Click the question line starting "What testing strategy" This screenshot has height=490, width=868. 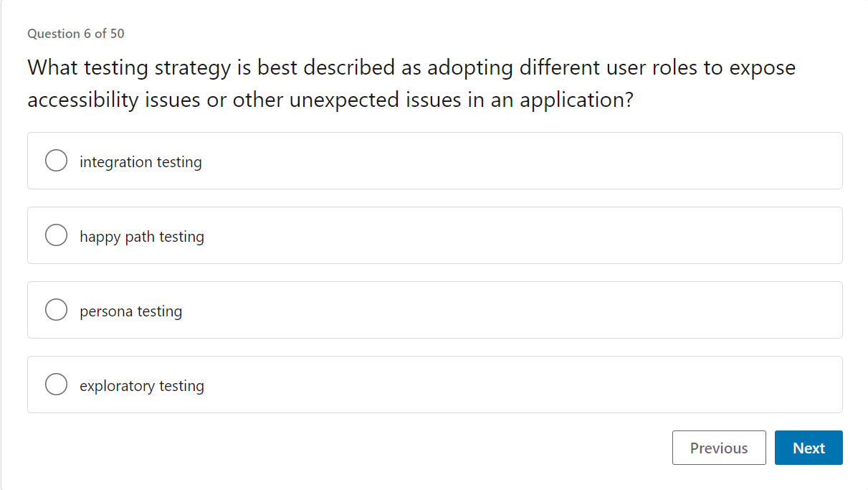[x=411, y=68]
